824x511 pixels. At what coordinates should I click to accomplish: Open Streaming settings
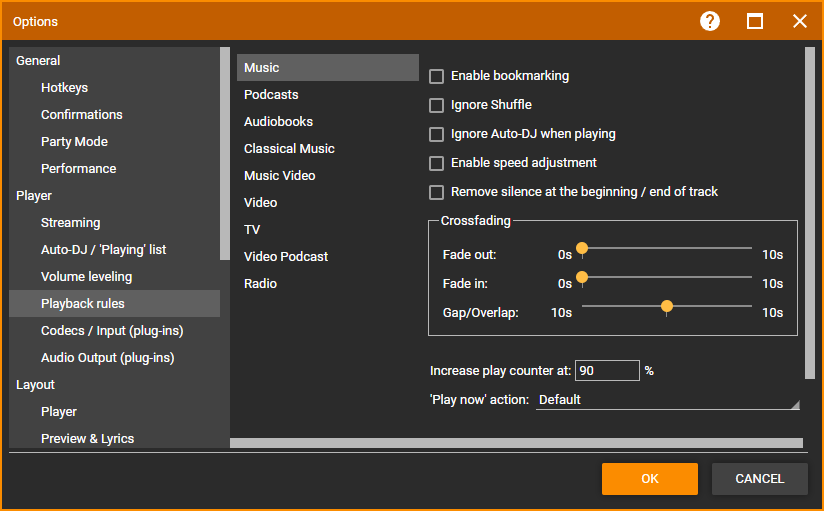[x=115, y=223]
